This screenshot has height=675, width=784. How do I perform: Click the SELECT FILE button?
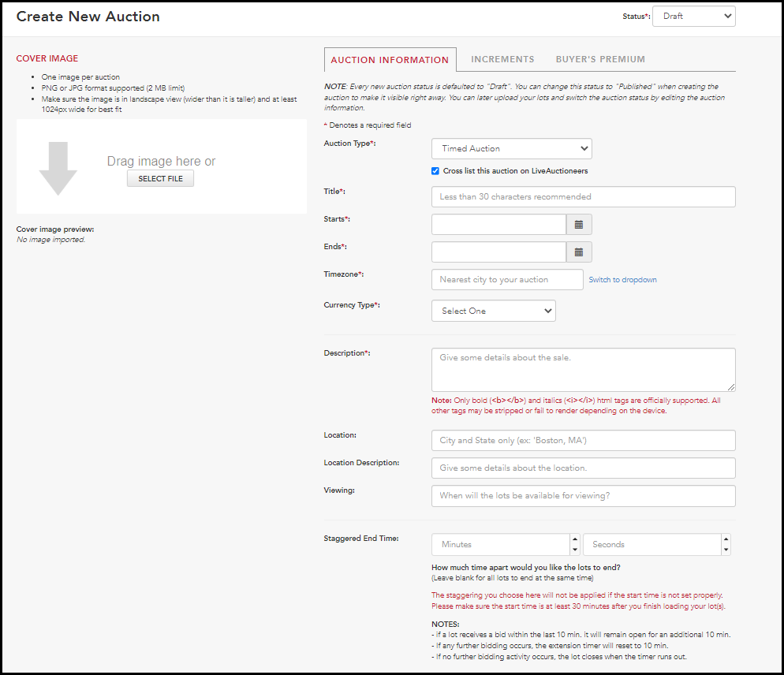coord(160,178)
